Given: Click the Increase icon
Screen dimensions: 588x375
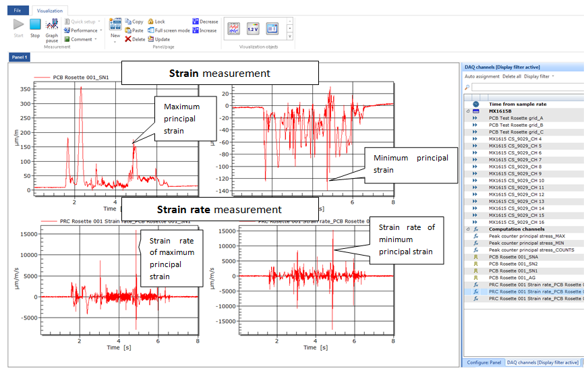Looking at the screenshot, I should pyautogui.click(x=196, y=30).
